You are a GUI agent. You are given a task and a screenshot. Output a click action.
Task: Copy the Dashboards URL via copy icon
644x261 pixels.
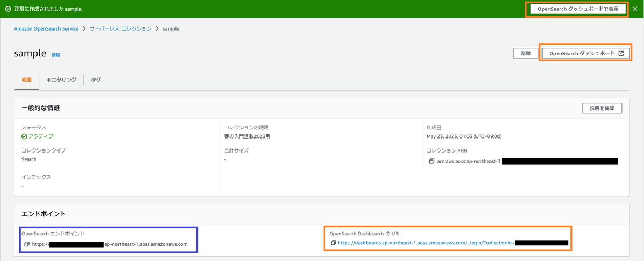coord(333,243)
